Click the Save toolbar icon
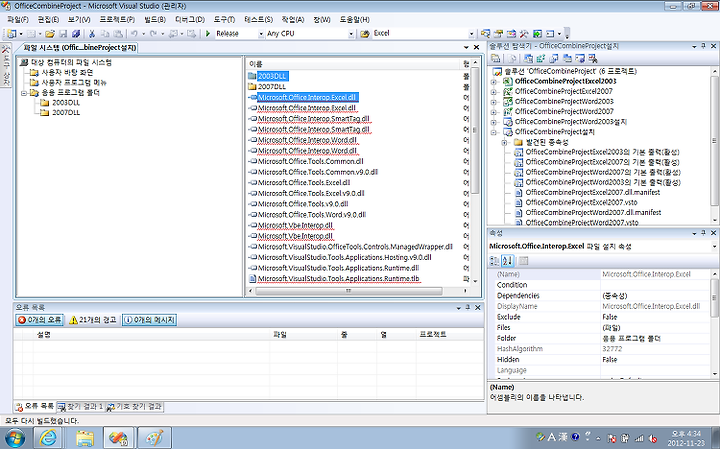This screenshot has width=720, height=449. pos(63,34)
